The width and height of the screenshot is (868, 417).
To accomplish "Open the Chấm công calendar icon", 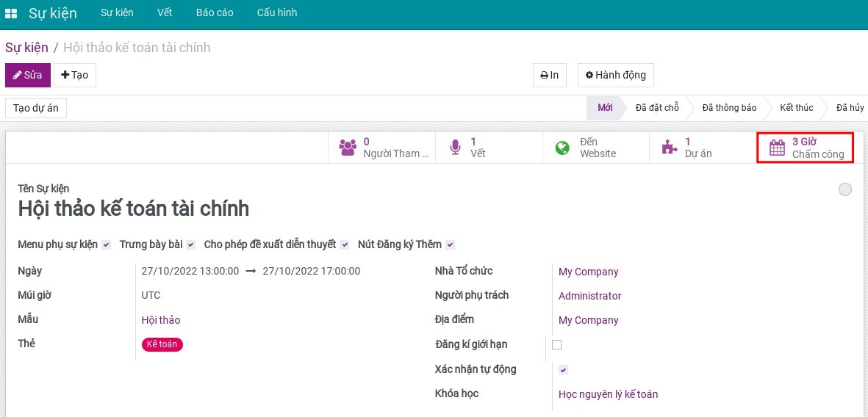I will 777,148.
